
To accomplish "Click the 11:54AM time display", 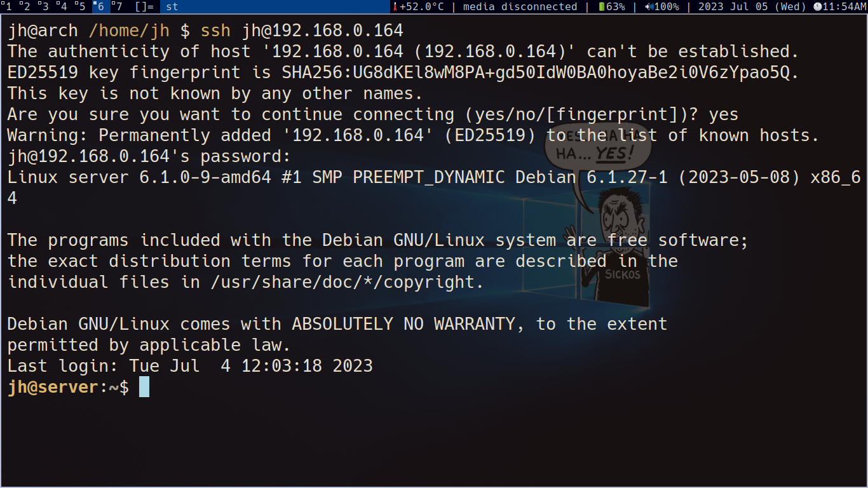I will tap(844, 6).
